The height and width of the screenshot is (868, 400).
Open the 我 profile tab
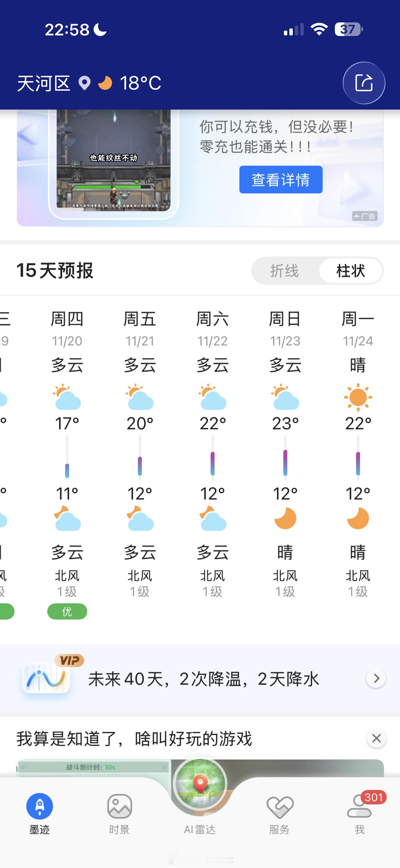[x=359, y=813]
